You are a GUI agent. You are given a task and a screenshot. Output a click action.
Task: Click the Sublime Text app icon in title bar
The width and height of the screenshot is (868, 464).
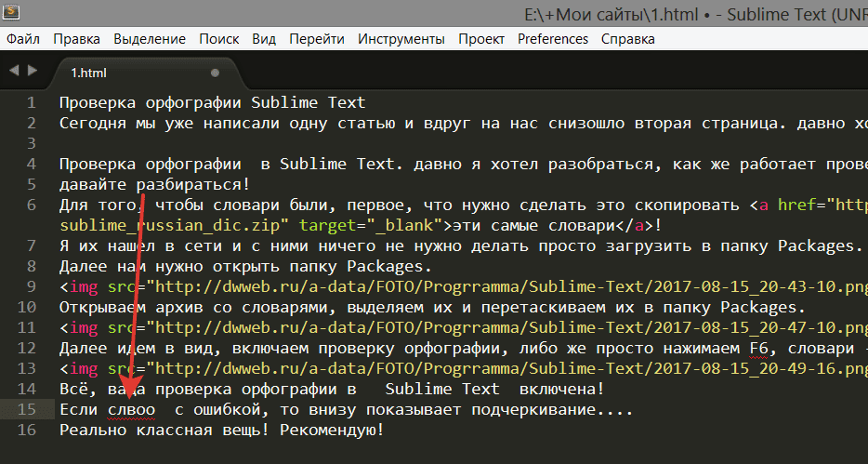[13, 13]
